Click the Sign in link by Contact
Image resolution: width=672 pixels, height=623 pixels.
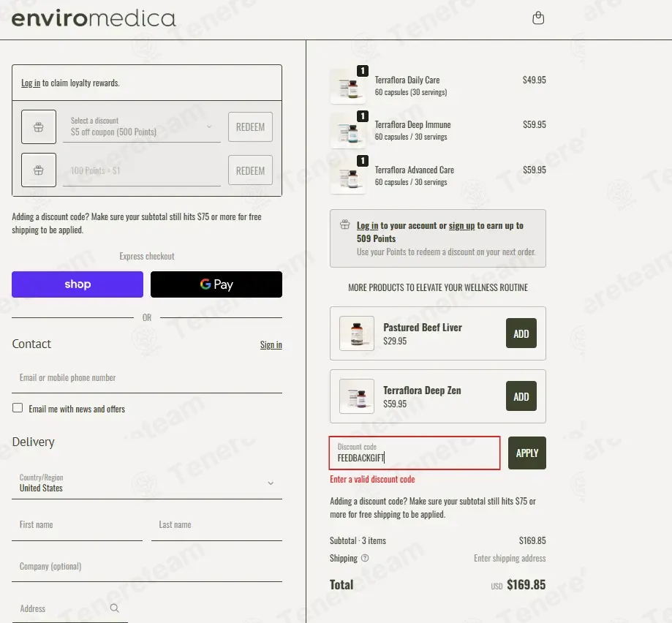pos(271,344)
